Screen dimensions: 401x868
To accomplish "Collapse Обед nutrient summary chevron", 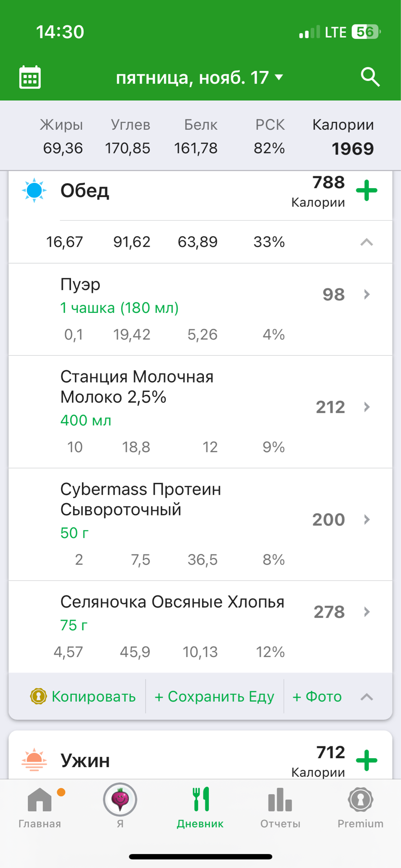I will pyautogui.click(x=367, y=242).
